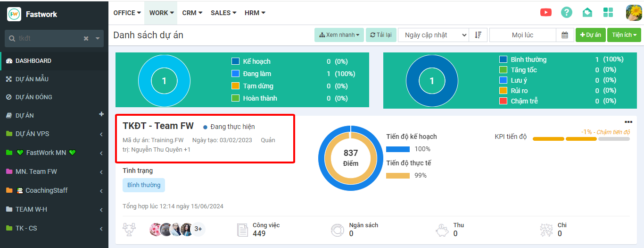Open the mail envelope notifications icon
The image size is (644, 248).
pyautogui.click(x=587, y=13)
